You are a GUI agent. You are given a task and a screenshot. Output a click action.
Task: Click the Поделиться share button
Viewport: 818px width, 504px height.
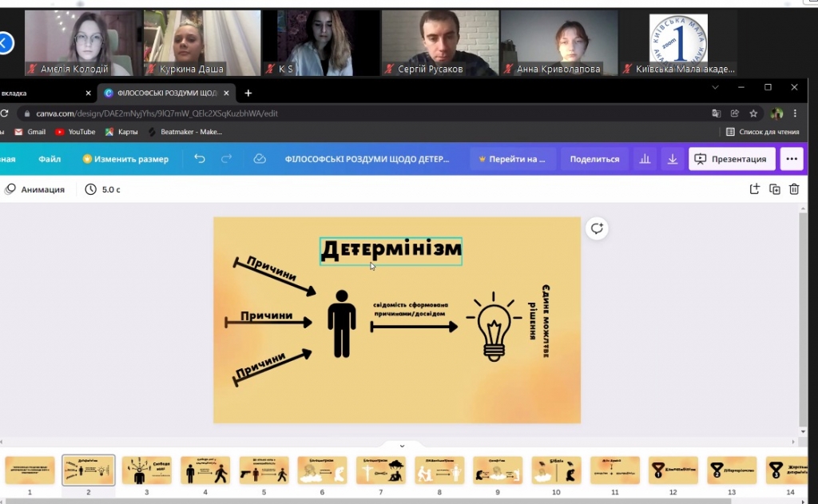click(594, 159)
